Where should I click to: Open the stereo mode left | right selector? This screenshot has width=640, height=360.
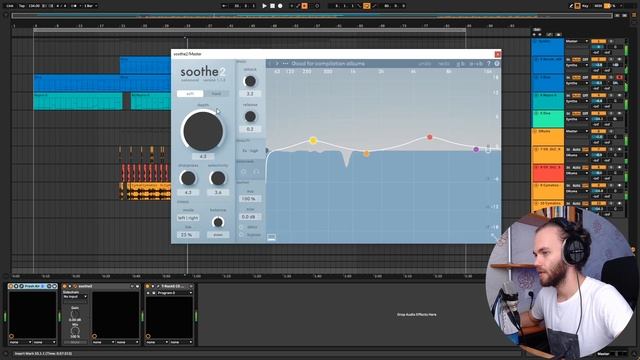click(x=188, y=218)
